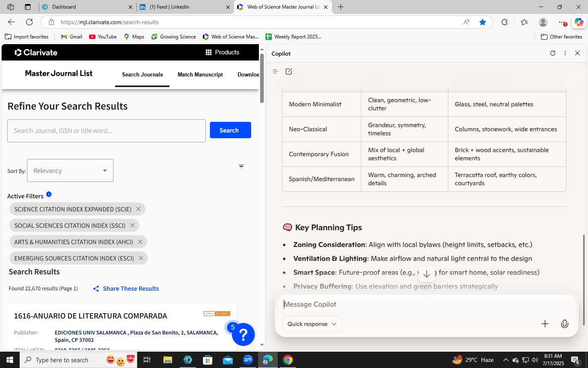This screenshot has width=588, height=368.
Task: Click the blue Search button
Action: coord(230,130)
